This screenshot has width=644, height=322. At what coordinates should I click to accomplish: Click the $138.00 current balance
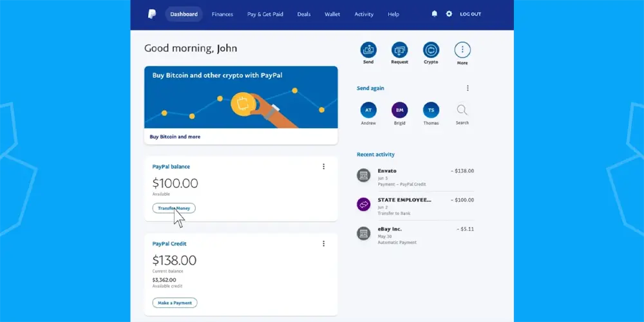click(x=174, y=260)
